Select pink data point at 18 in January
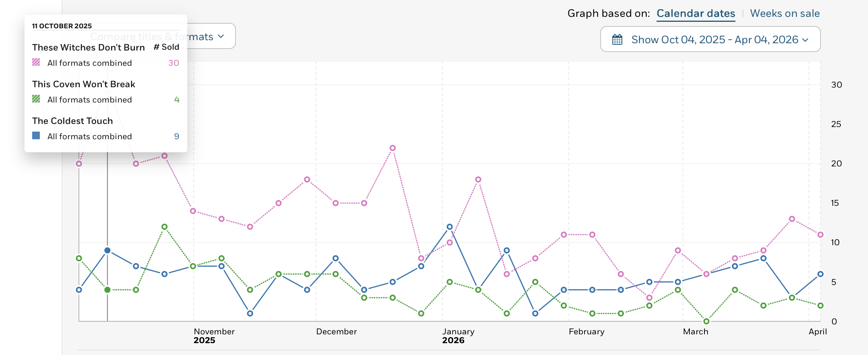Viewport: 868px width, 355px height. [x=478, y=180]
